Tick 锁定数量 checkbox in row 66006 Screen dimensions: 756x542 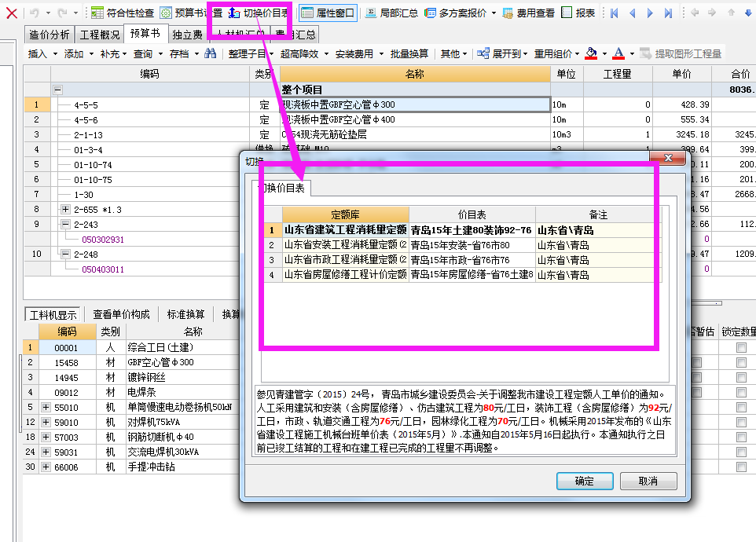click(x=742, y=467)
